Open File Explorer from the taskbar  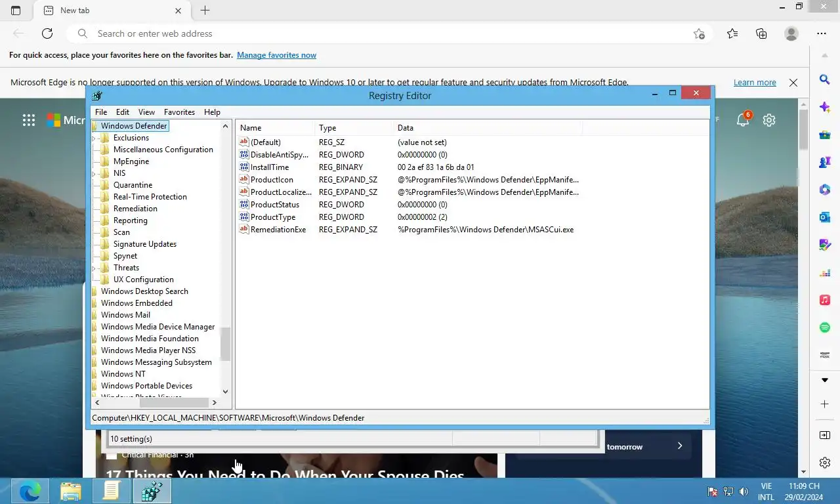click(71, 490)
